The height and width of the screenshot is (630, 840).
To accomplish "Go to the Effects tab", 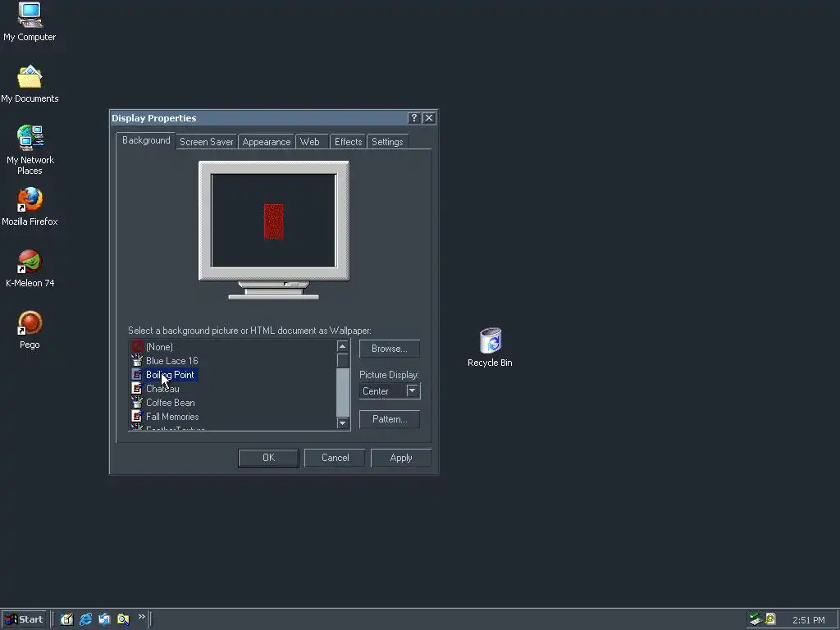I will [x=348, y=142].
